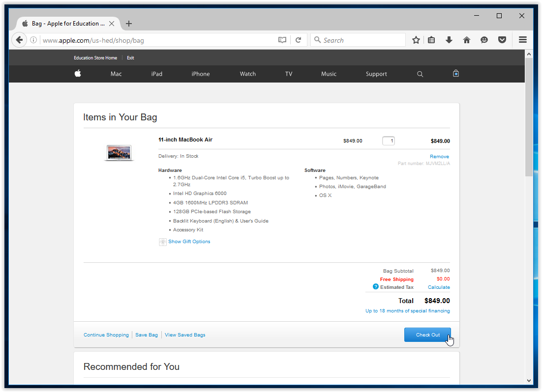Go to Education Store Home link
Viewport: 542px width, 392px height.
(95, 57)
